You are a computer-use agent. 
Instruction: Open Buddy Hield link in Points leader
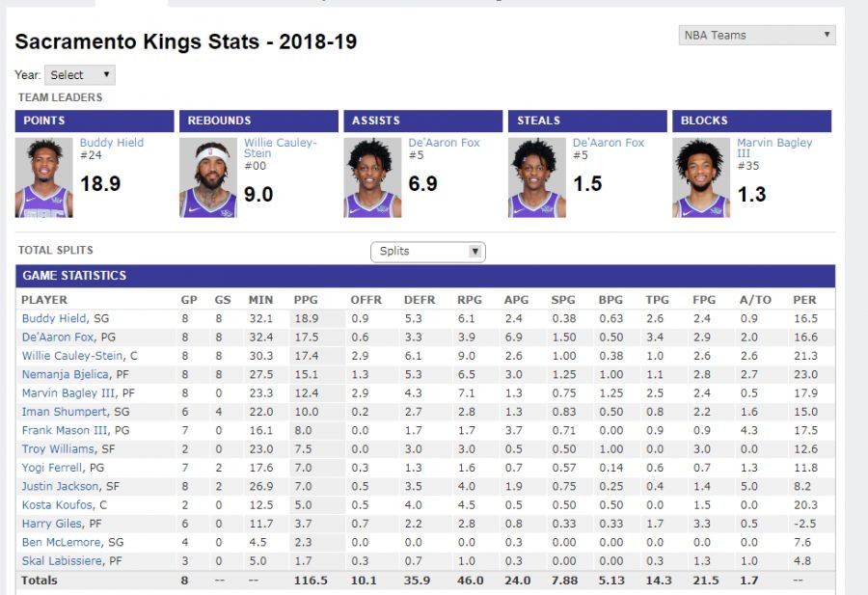pos(111,143)
